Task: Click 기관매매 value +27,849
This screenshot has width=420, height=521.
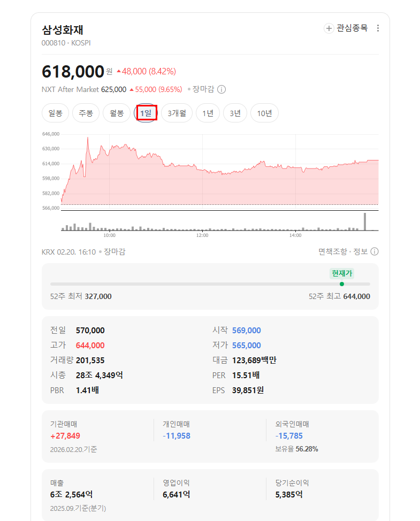Action: tap(65, 435)
